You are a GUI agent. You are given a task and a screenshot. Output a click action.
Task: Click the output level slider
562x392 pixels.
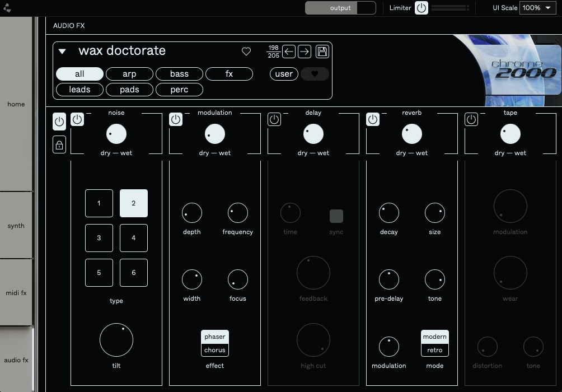340,8
